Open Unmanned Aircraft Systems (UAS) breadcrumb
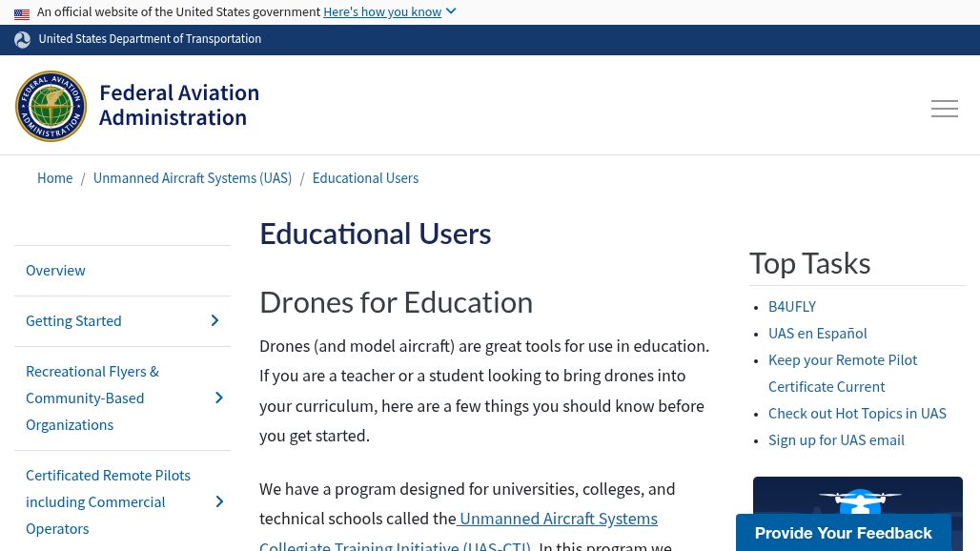 pyautogui.click(x=193, y=178)
